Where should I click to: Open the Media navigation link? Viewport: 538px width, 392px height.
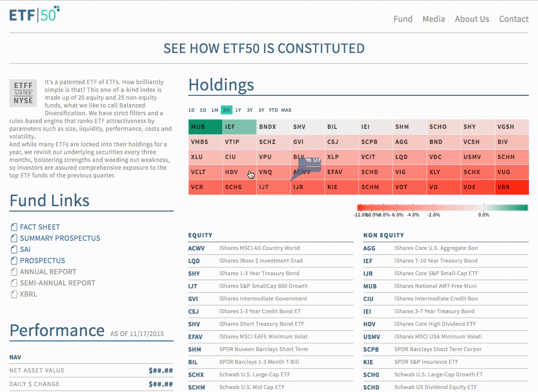434,19
